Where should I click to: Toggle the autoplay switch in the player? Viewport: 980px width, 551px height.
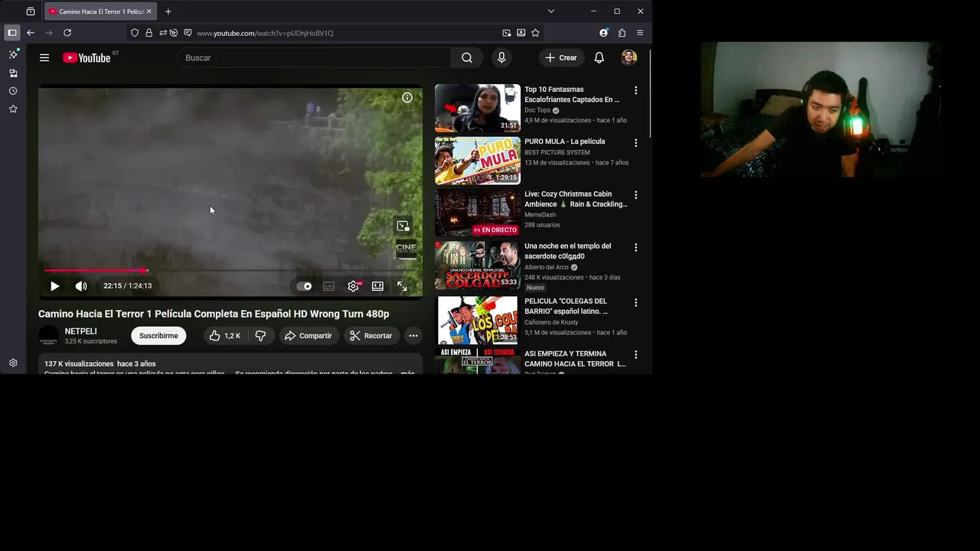(x=304, y=286)
